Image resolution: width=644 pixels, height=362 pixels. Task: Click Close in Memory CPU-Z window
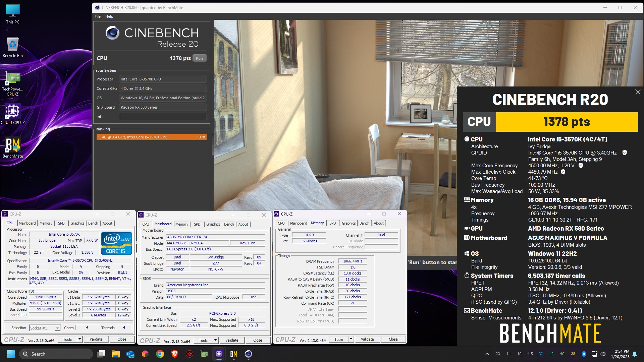(393, 339)
